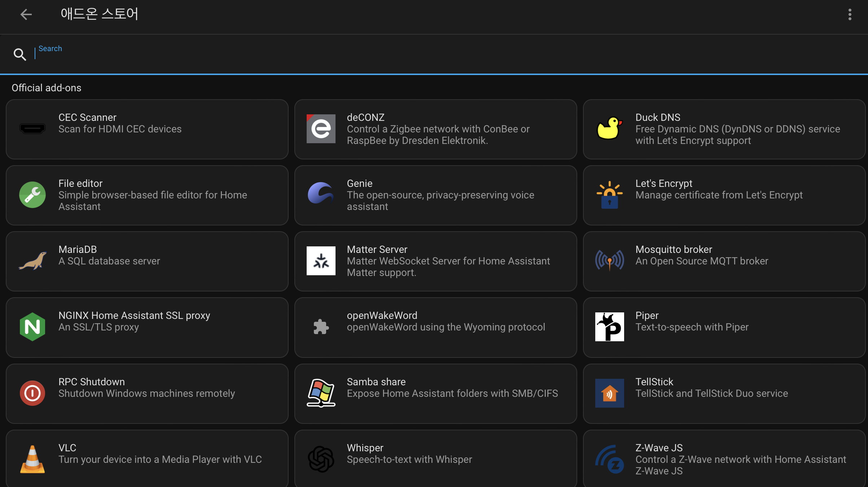868x487 pixels.
Task: Click the Duck DNS duck icon
Action: (609, 129)
